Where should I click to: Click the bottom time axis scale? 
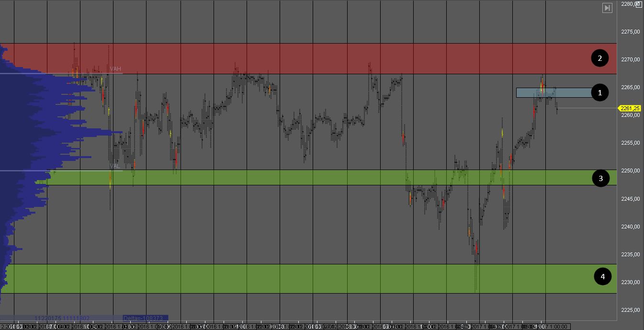pyautogui.click(x=306, y=326)
